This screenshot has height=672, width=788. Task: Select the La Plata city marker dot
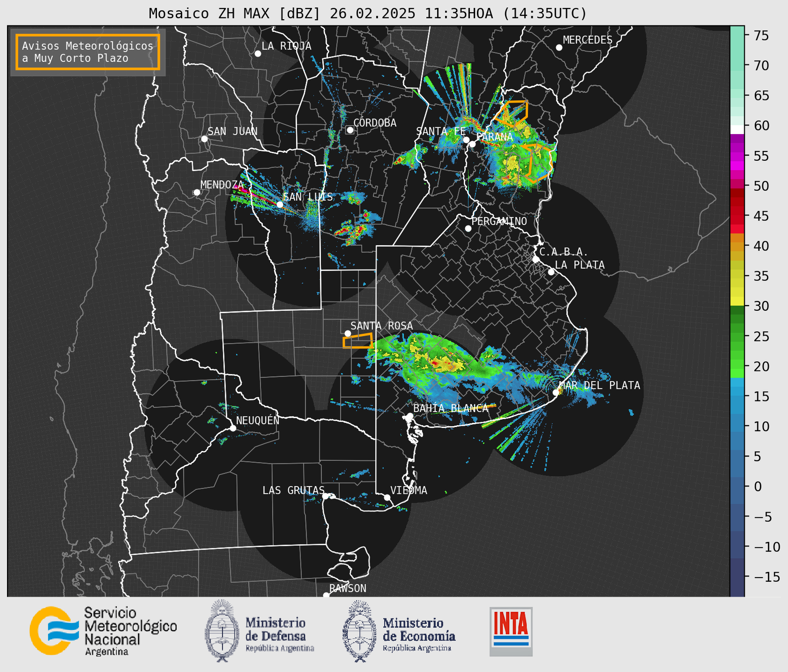551,272
